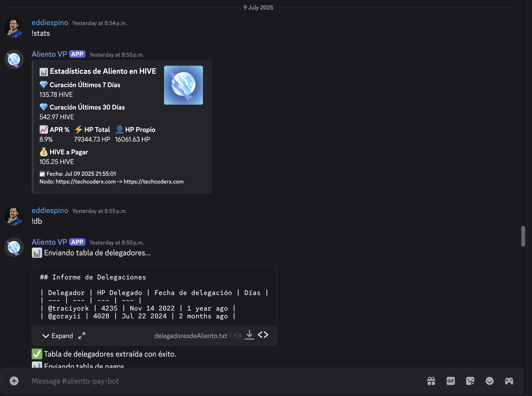Click the 9 July 2025 date divider label

[x=258, y=8]
